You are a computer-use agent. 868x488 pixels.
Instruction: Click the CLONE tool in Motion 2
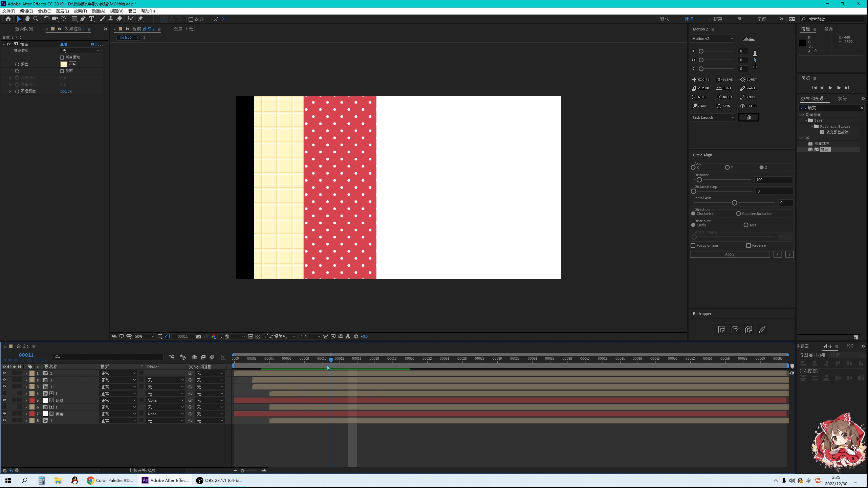pyautogui.click(x=700, y=88)
